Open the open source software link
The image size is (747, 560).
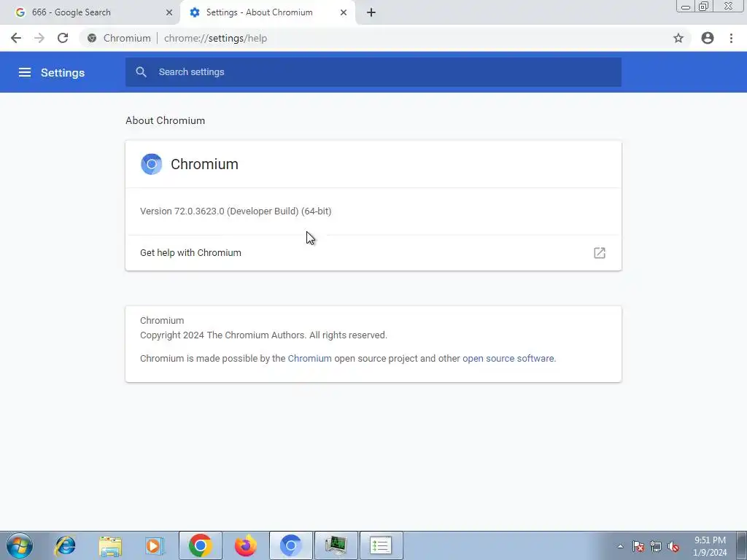pos(508,359)
